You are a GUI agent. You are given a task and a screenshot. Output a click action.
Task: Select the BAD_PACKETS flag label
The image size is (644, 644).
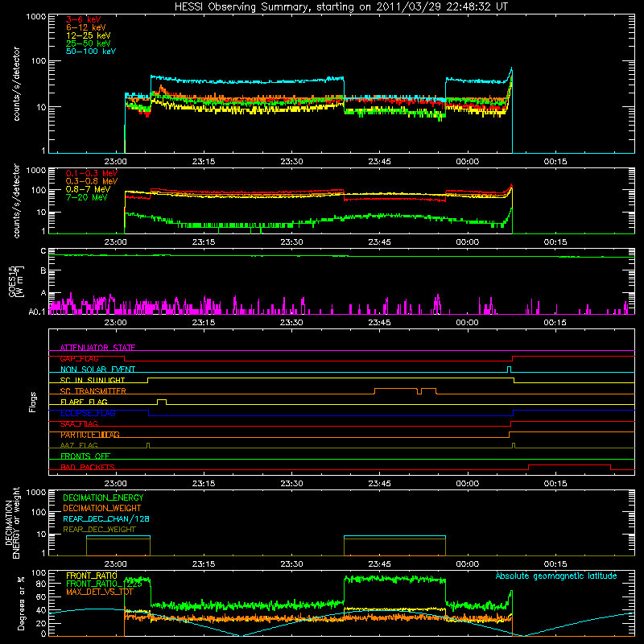click(88, 467)
